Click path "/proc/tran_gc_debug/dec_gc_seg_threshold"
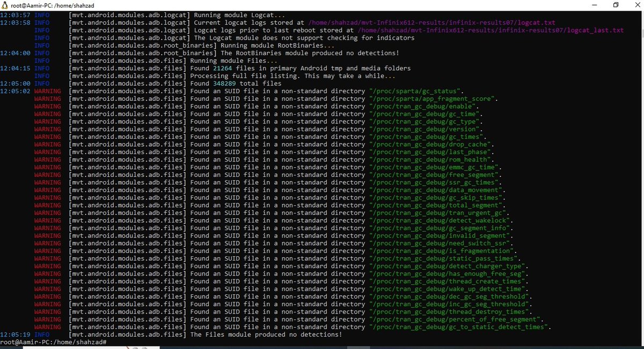Screen dimensions: 644x349 click(x=450, y=296)
